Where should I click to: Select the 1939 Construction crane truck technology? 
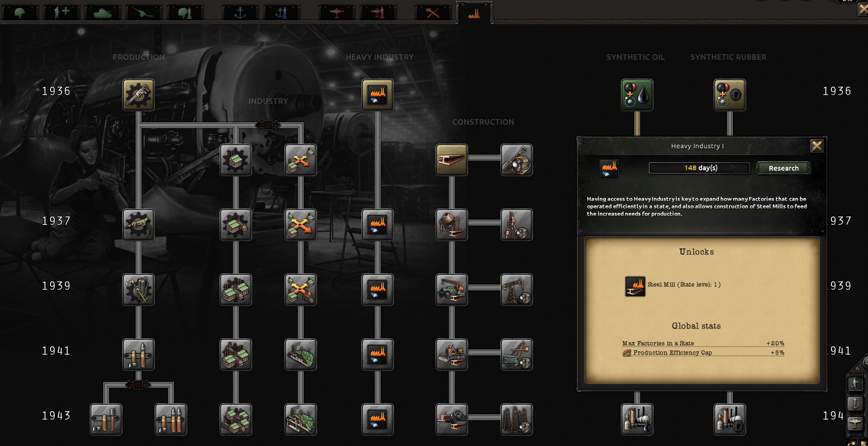point(452,290)
